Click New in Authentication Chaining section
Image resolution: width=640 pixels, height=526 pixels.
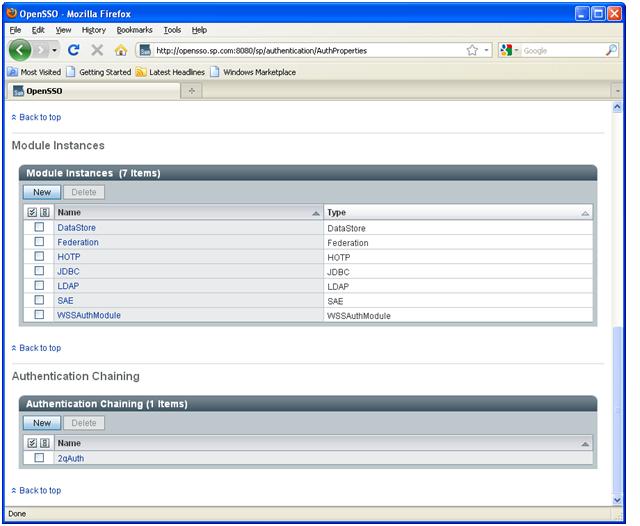coord(42,423)
